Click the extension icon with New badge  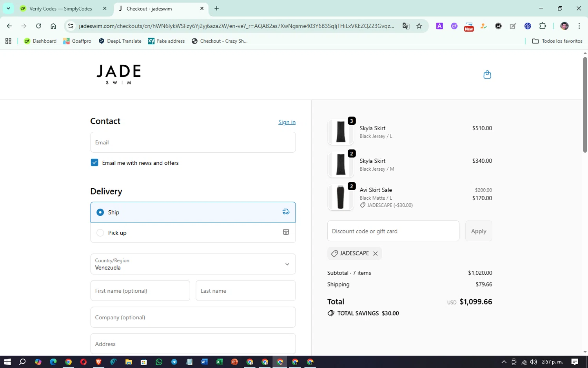469,26
